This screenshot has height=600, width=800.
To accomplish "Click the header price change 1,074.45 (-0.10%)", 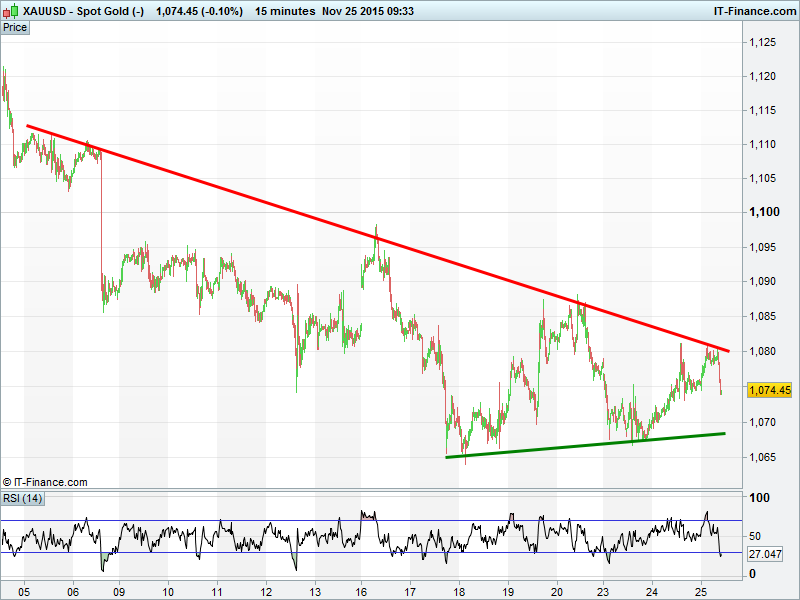I will point(200,11).
